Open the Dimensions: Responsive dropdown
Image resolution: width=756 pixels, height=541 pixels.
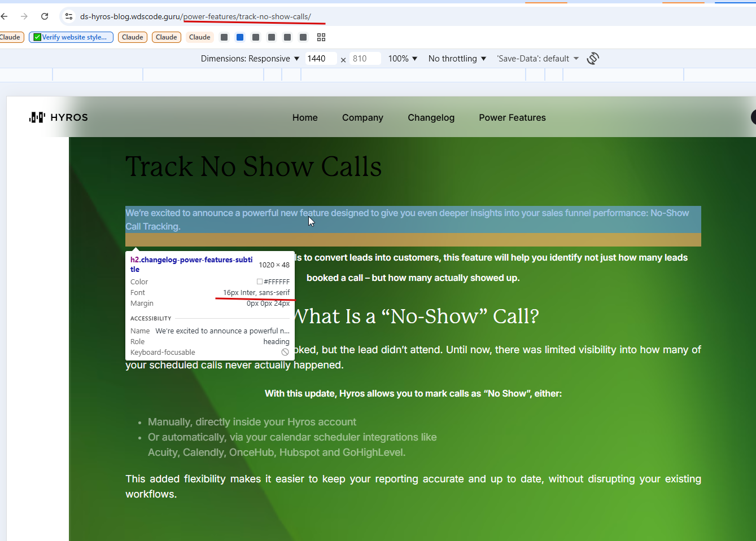[250, 59]
